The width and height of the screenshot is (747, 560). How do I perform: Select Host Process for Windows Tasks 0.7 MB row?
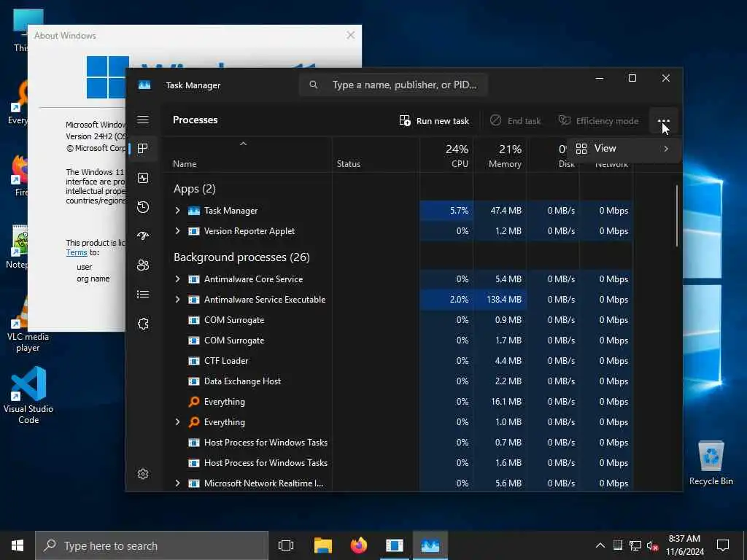click(x=398, y=443)
